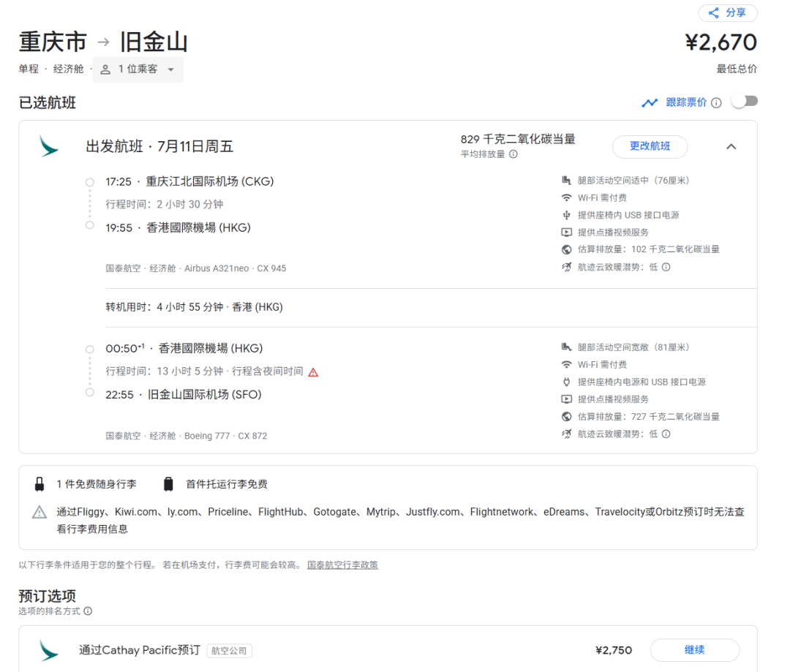Click the 通过Cathay Pacific预订 option text
Screen dimensions: 790x672
[140, 650]
